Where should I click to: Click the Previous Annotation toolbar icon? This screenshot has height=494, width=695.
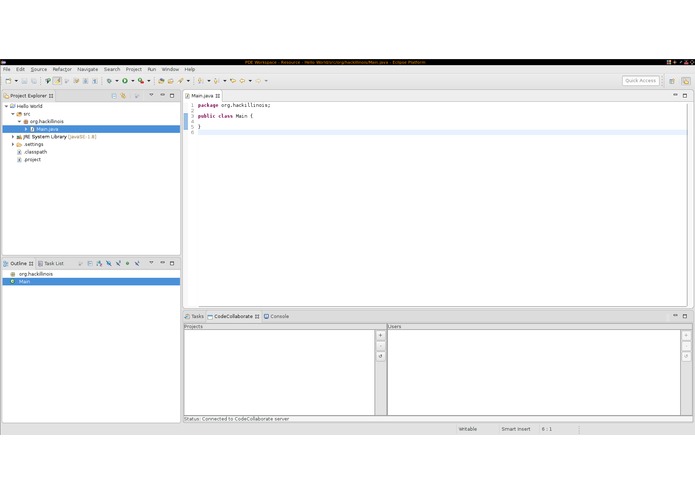click(x=217, y=81)
